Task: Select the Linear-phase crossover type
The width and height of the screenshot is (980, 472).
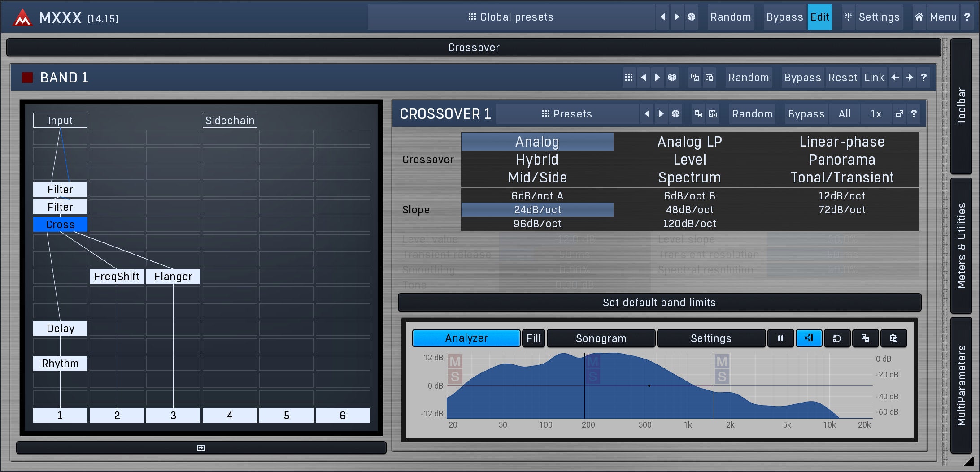Action: point(841,142)
